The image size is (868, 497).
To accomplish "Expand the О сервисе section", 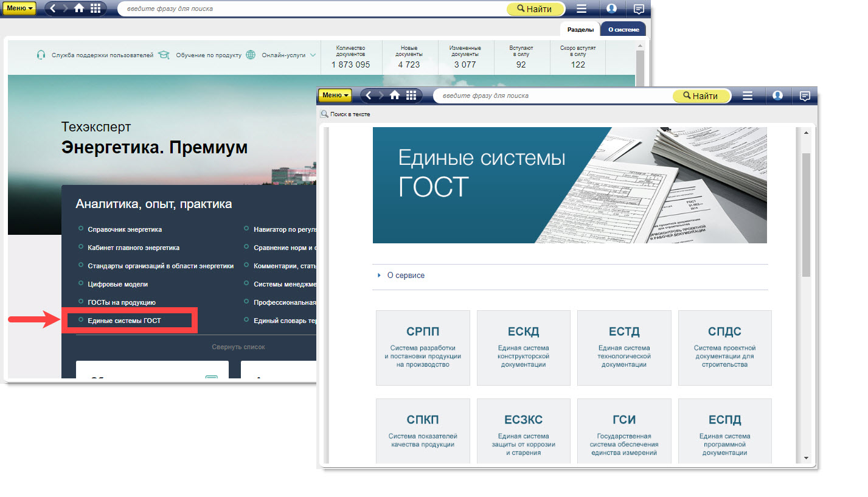I will pos(406,276).
